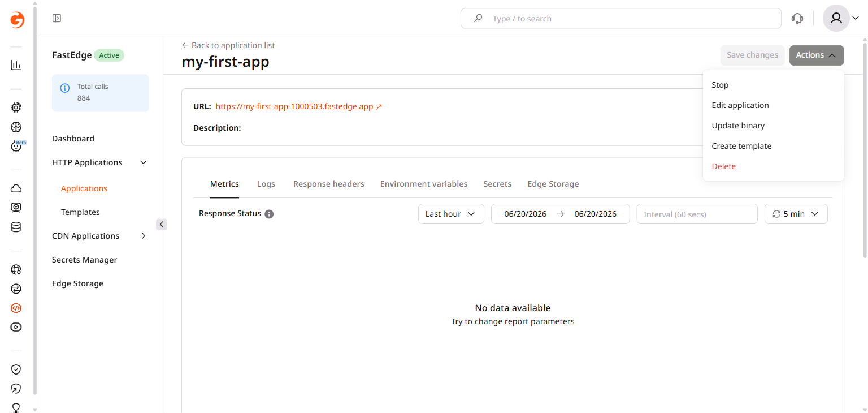Open the database cylinder icon
The width and height of the screenshot is (868, 413).
pos(16,227)
